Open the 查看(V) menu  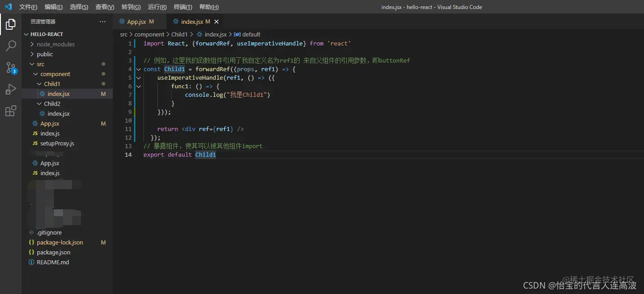click(105, 7)
